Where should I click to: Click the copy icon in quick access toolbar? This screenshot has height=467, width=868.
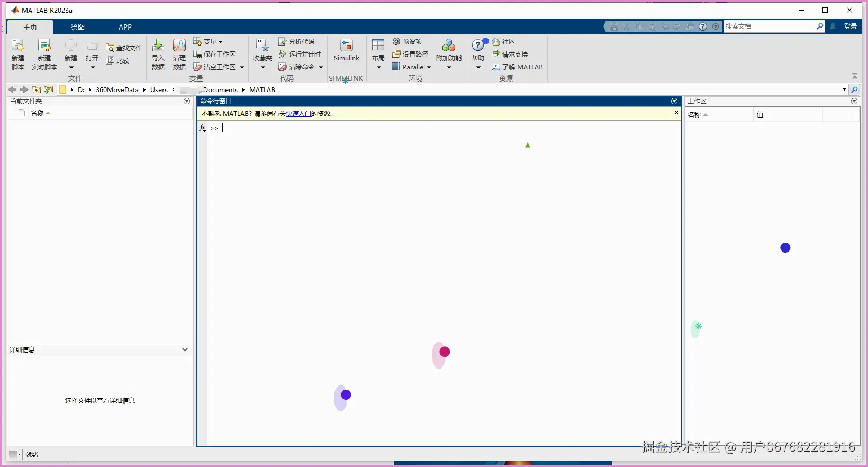click(x=639, y=26)
